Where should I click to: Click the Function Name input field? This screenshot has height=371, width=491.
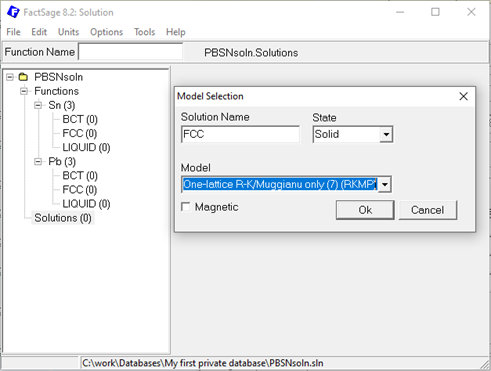tap(130, 52)
